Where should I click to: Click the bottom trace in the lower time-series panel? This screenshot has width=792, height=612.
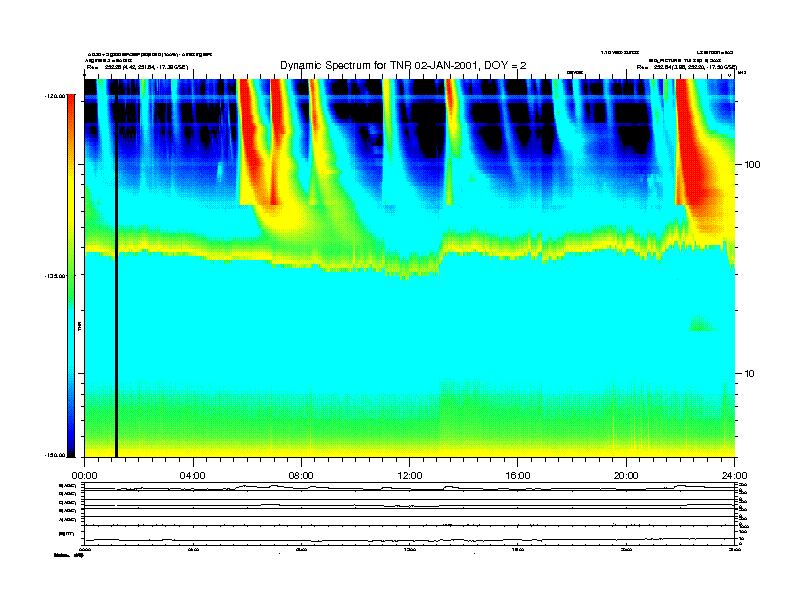pyautogui.click(x=410, y=540)
